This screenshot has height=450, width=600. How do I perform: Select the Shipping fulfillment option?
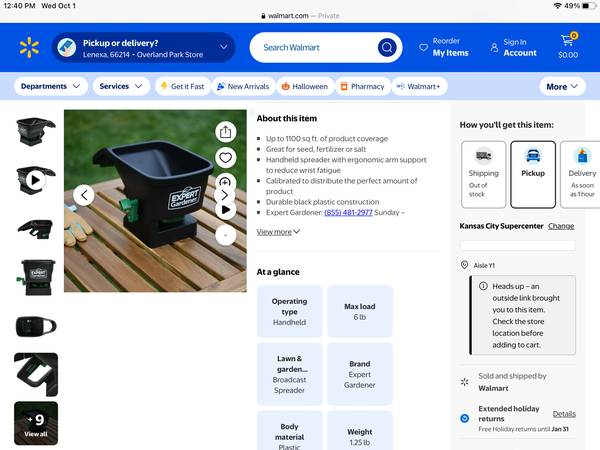(x=484, y=174)
